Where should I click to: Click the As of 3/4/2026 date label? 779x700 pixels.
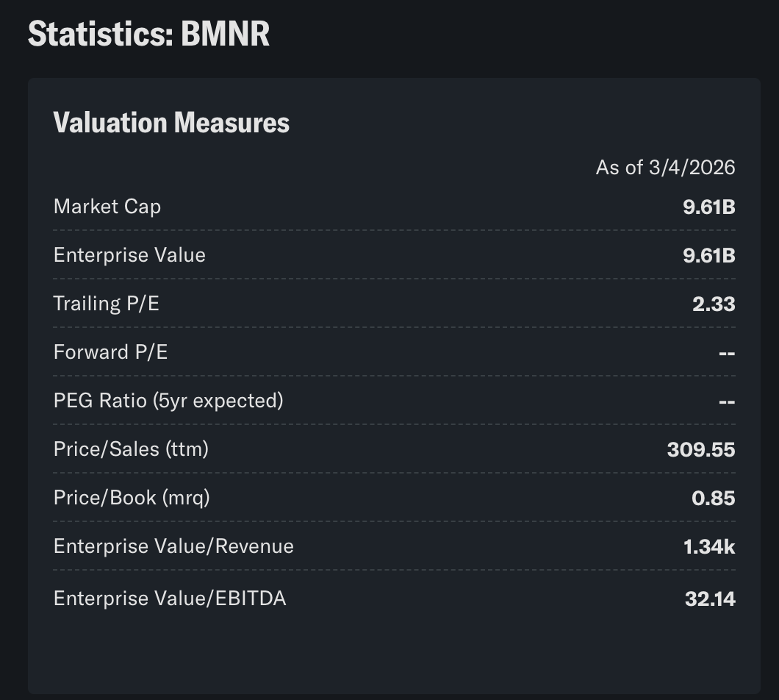click(664, 168)
